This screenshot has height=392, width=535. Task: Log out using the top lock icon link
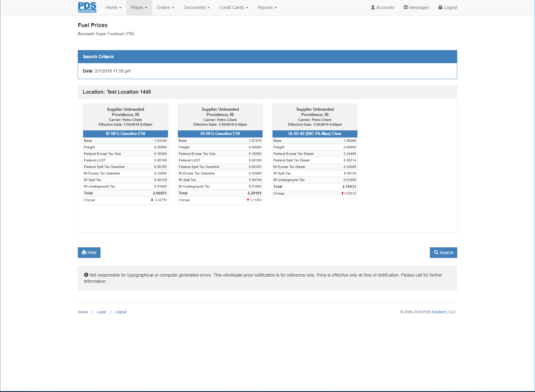[x=448, y=7]
